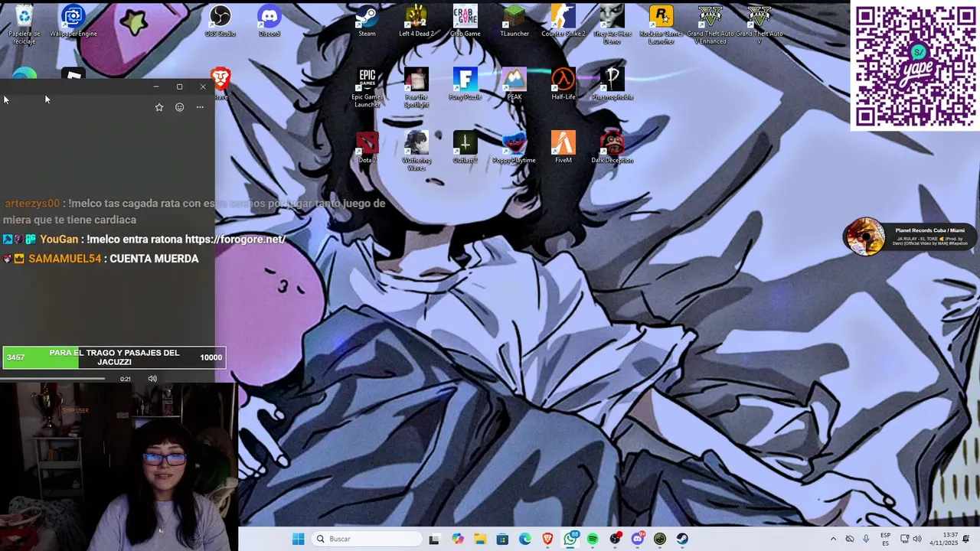The image size is (980, 551).
Task: Open the Windows Start menu
Action: coord(298,539)
